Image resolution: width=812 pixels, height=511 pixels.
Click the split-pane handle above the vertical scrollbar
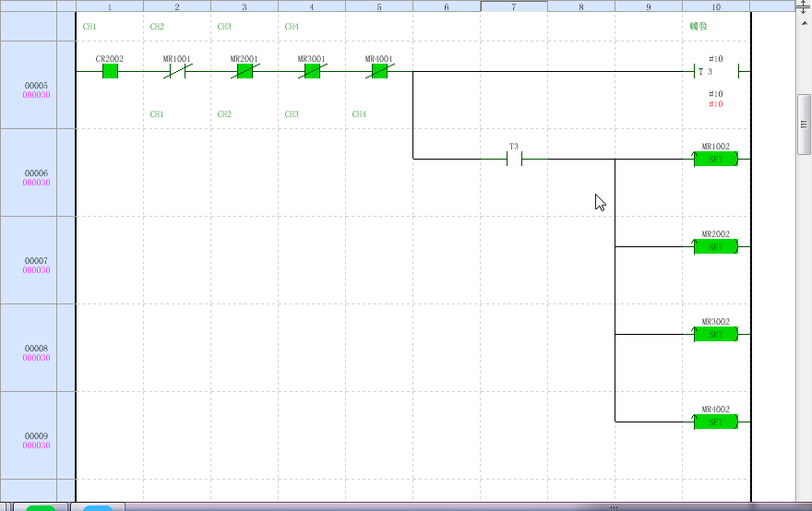click(x=803, y=6)
